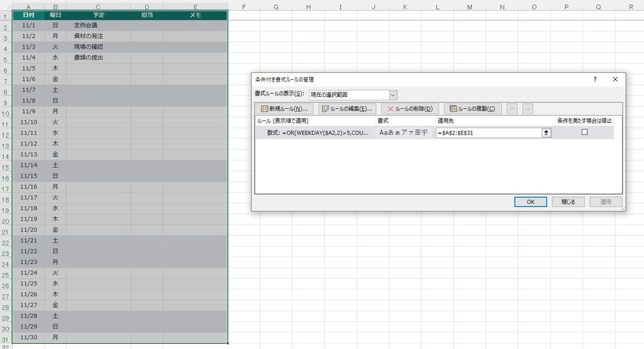Click the Aaあぁアァ亜宇 format preview
644x349 pixels.
[x=404, y=133]
